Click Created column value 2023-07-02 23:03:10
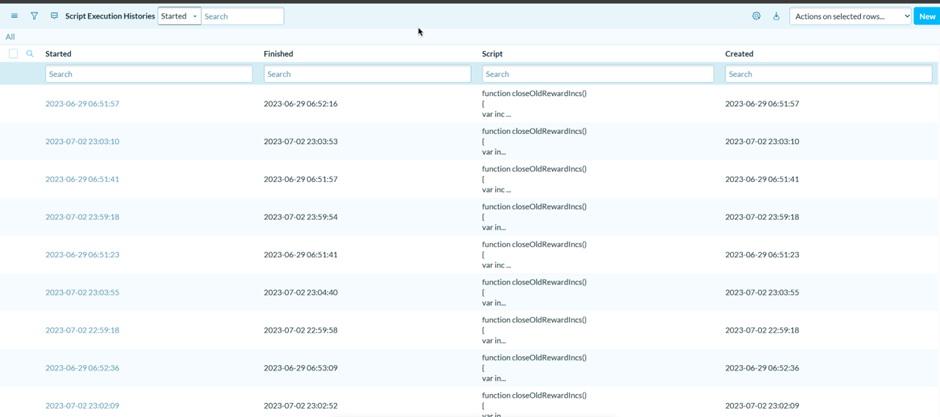940x417 pixels. 762,141
